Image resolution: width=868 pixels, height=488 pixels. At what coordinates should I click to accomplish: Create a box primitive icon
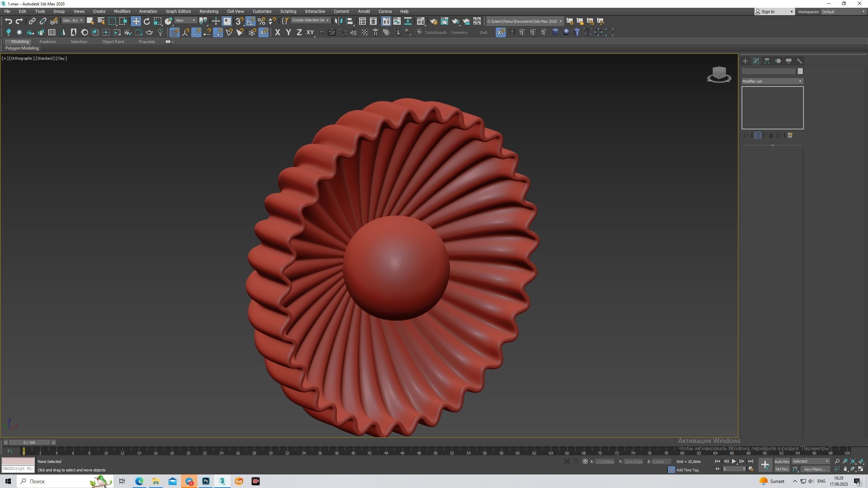click(x=555, y=32)
